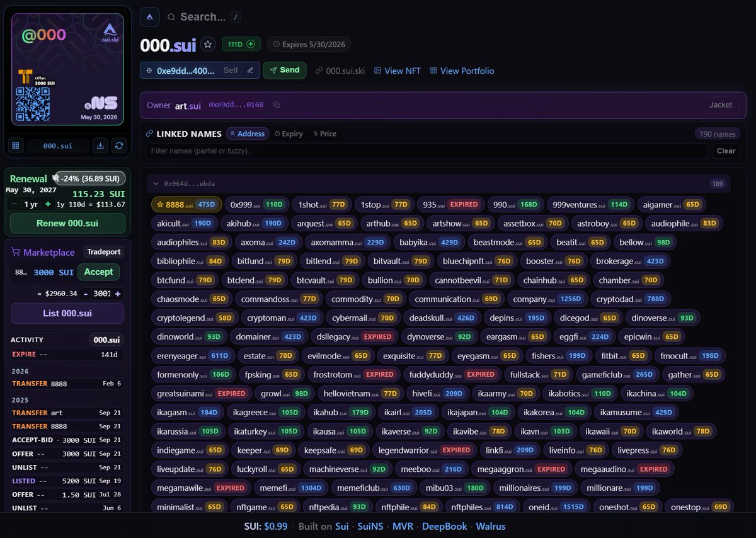Click the search magnifier icon
The width and height of the screenshot is (756, 538).
pyautogui.click(x=171, y=17)
